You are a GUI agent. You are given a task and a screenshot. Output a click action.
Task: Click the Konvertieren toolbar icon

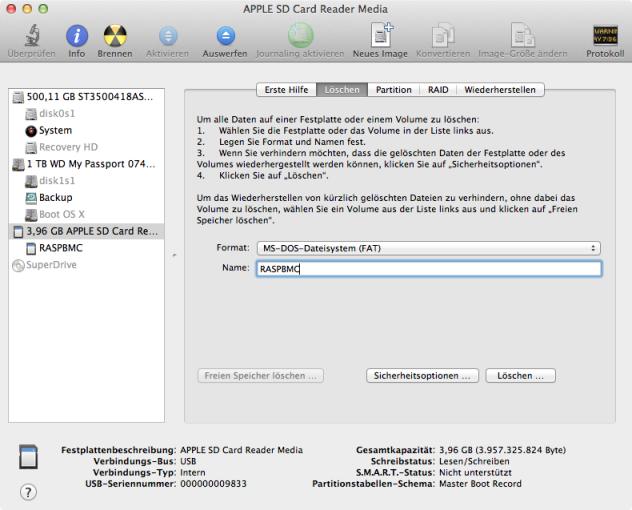(x=443, y=35)
